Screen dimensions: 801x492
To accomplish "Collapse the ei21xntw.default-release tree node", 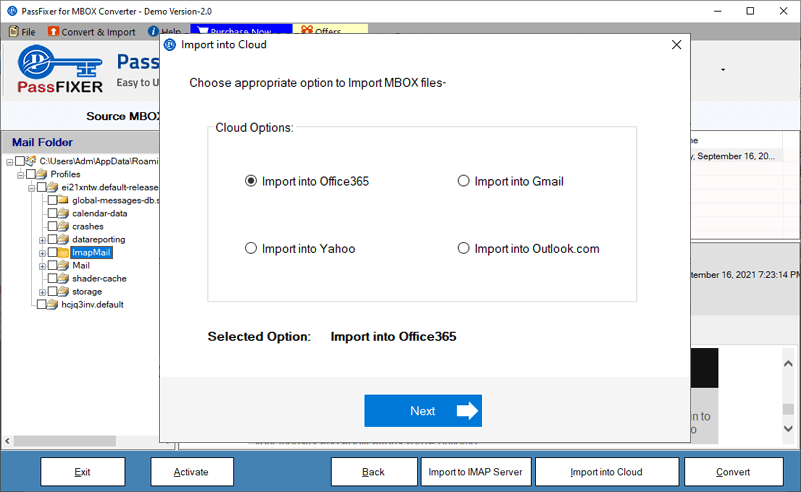I will pyautogui.click(x=31, y=188).
